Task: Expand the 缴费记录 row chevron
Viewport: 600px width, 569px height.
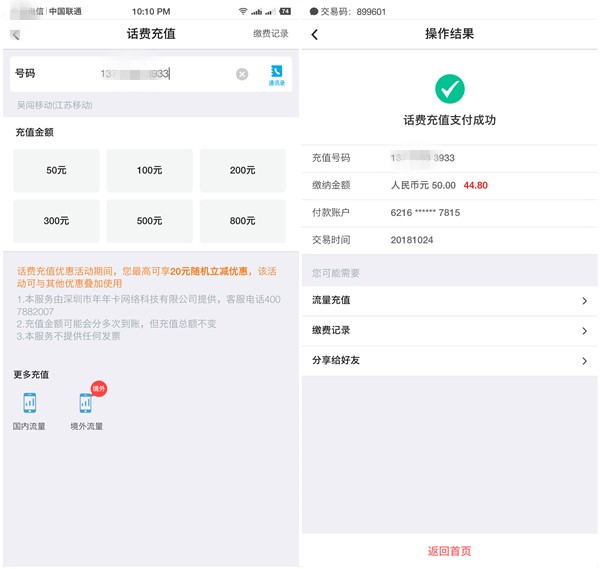Action: [x=584, y=331]
